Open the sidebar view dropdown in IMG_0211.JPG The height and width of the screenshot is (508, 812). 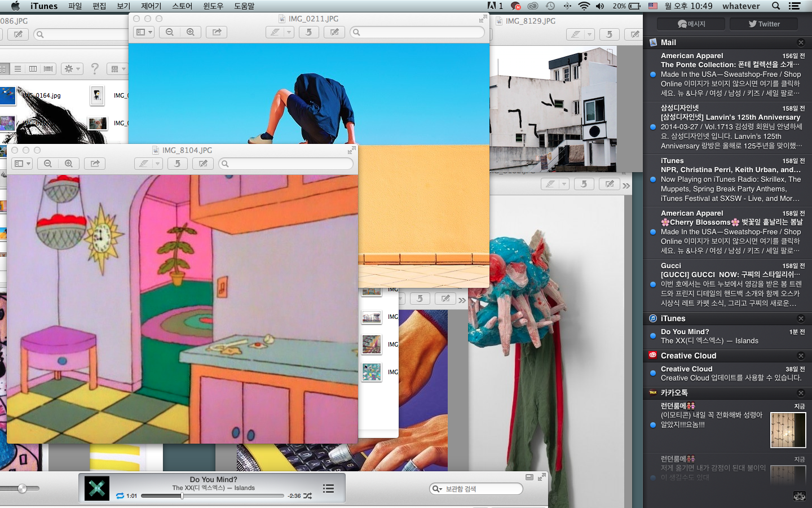pos(144,32)
